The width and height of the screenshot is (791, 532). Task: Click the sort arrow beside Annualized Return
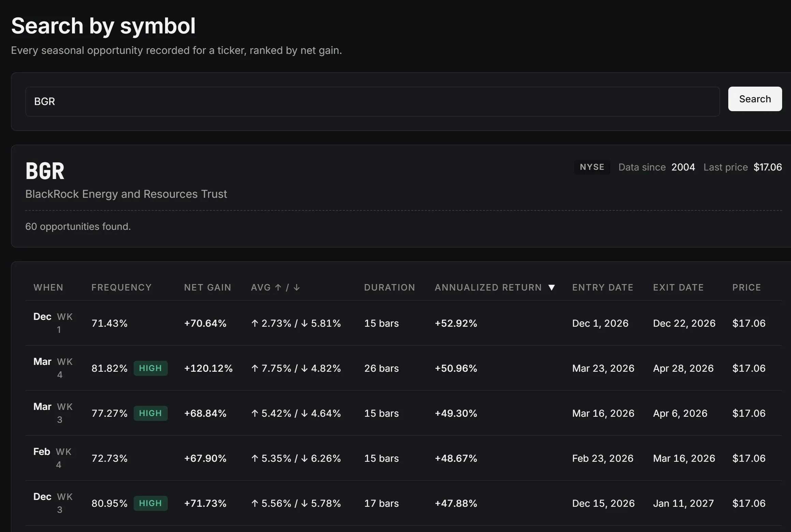tap(551, 287)
